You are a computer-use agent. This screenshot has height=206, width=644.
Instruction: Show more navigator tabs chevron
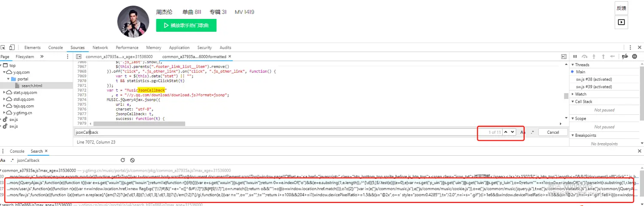click(x=42, y=56)
